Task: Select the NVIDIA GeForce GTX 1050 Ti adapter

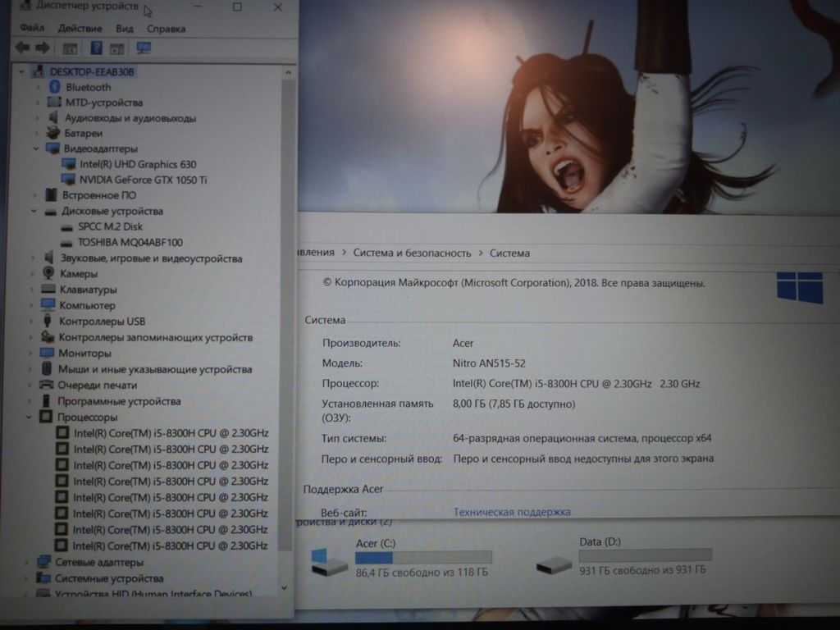Action: [143, 180]
